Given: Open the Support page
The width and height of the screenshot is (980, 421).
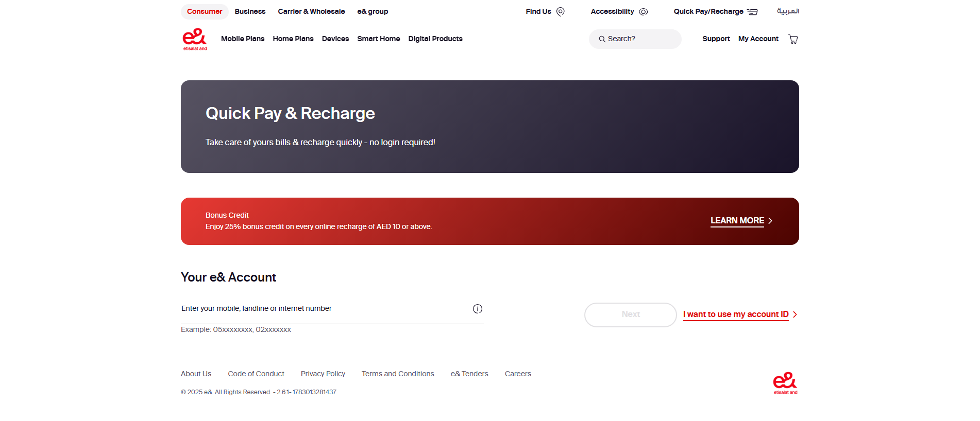Looking at the screenshot, I should pyautogui.click(x=716, y=39).
